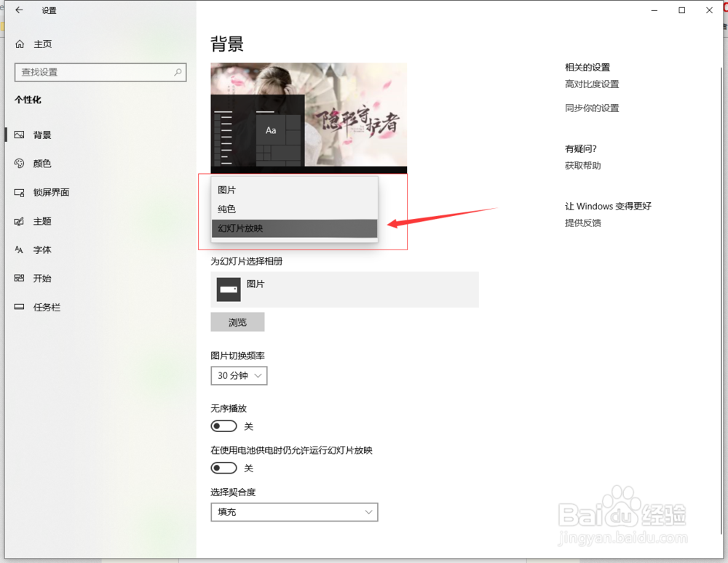The width and height of the screenshot is (728, 563).
Task: Go to 主页 settings home
Action: pyautogui.click(x=43, y=44)
